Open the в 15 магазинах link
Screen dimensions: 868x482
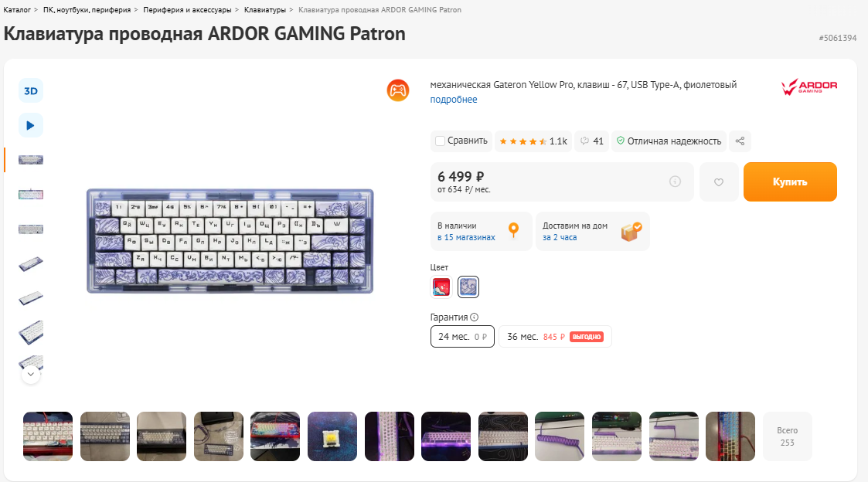pos(466,237)
